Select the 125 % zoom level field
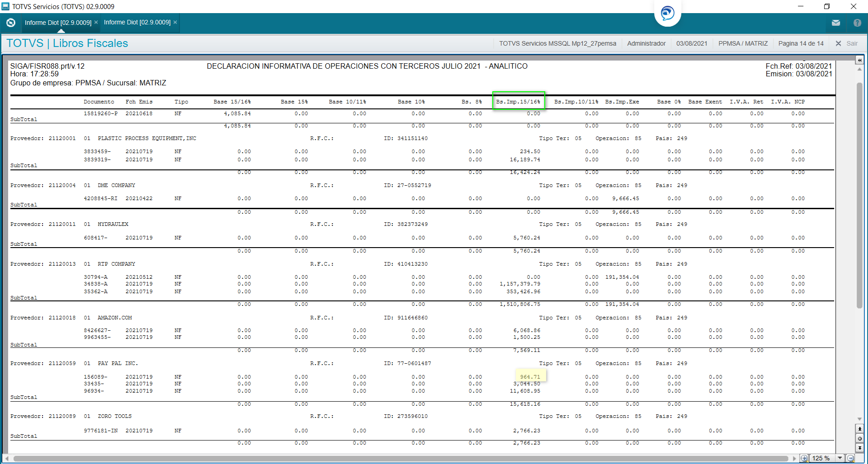The width and height of the screenshot is (868, 464). tap(822, 458)
